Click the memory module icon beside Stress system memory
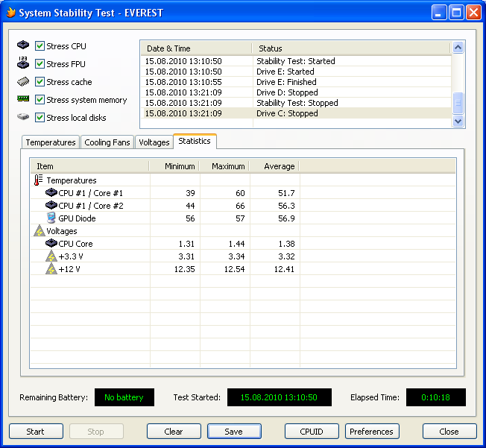Image resolution: width=486 pixels, height=448 pixels. pos(23,99)
